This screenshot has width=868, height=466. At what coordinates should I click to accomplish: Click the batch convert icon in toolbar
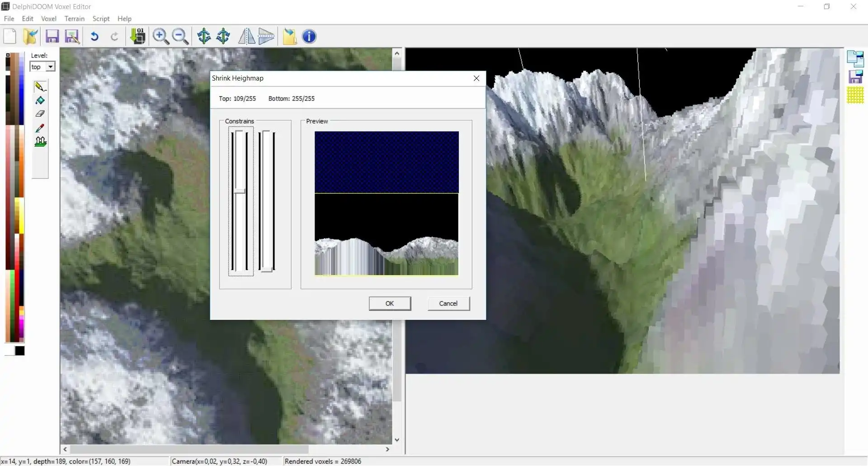pyautogui.click(x=138, y=37)
